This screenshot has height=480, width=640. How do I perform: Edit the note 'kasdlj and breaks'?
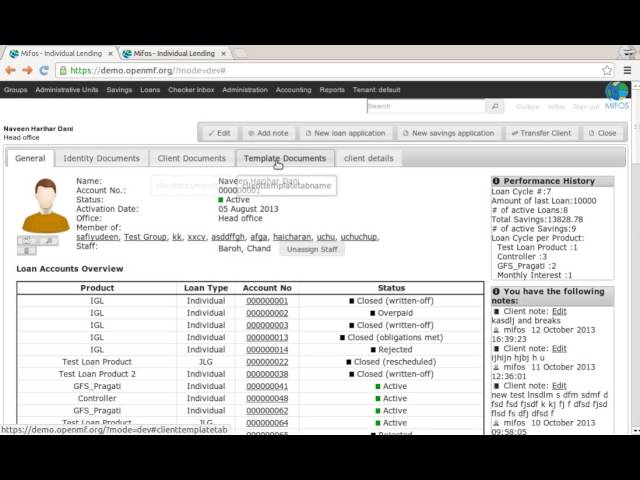click(x=559, y=311)
